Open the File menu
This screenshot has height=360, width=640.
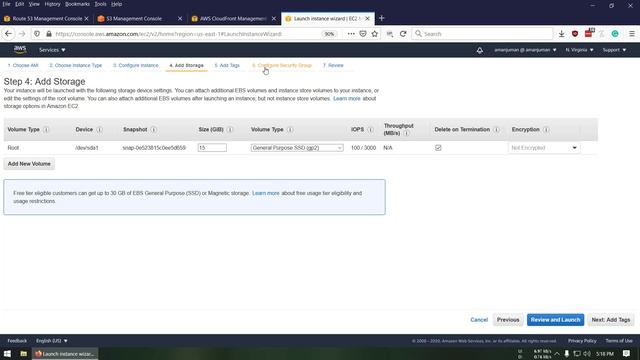pyautogui.click(x=7, y=4)
